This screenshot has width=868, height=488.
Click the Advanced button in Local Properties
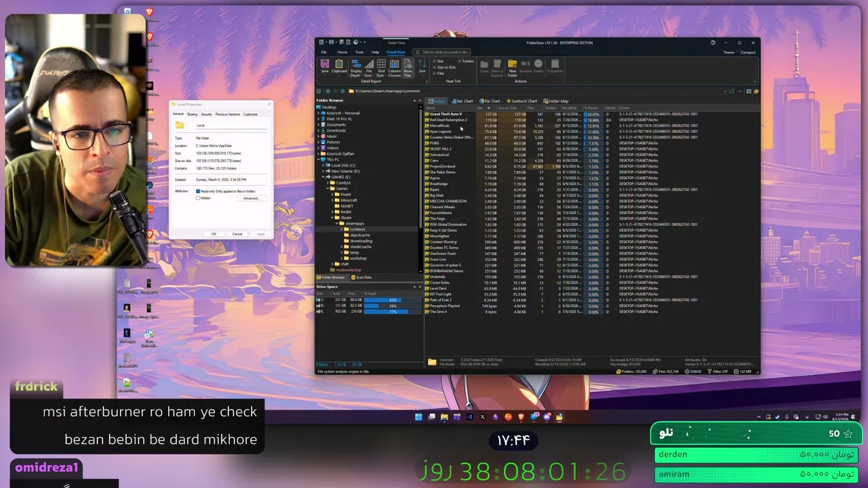point(251,198)
